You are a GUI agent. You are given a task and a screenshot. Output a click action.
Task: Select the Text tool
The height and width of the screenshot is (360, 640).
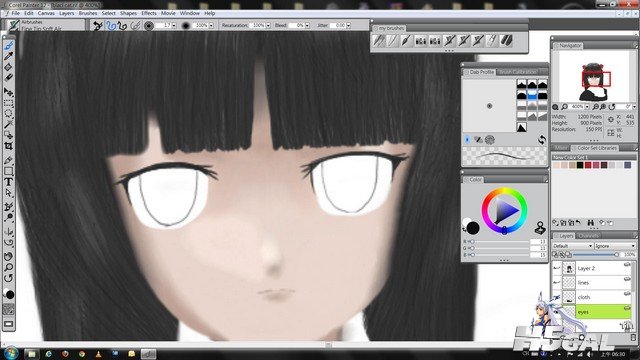click(9, 182)
